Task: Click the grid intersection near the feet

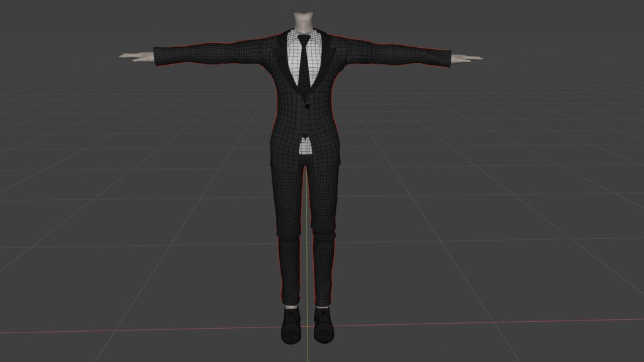Action: (x=308, y=327)
